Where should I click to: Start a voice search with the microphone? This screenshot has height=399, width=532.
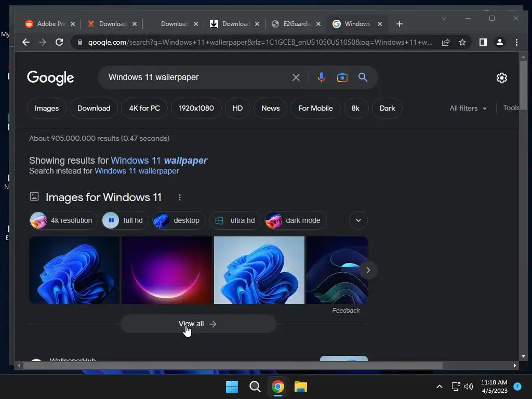pos(321,77)
